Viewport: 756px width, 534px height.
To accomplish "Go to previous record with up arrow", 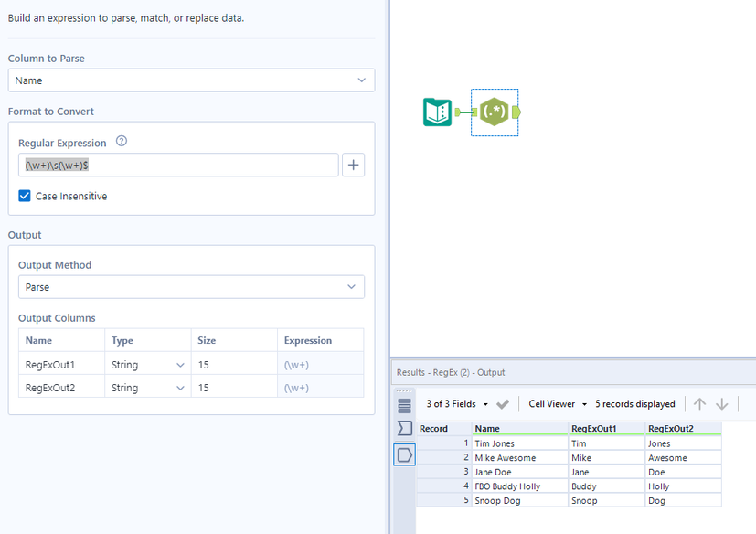I will coord(699,404).
